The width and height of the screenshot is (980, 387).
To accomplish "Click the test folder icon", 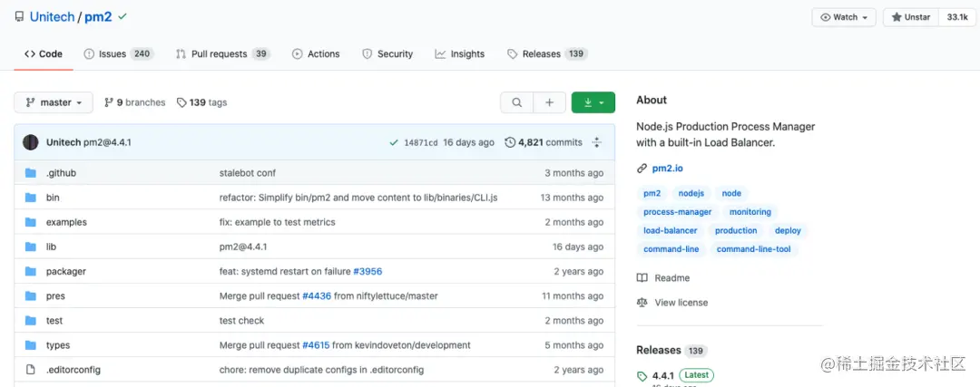I will 31,321.
